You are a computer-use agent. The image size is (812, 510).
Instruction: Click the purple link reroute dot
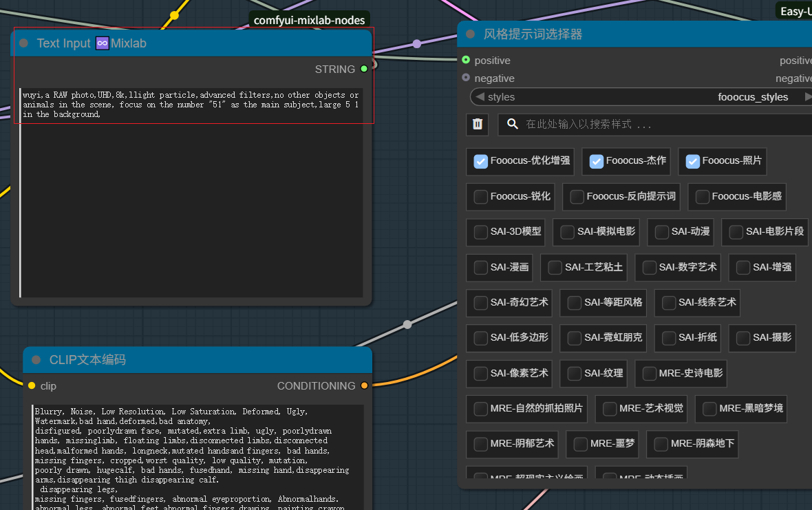pos(417,44)
